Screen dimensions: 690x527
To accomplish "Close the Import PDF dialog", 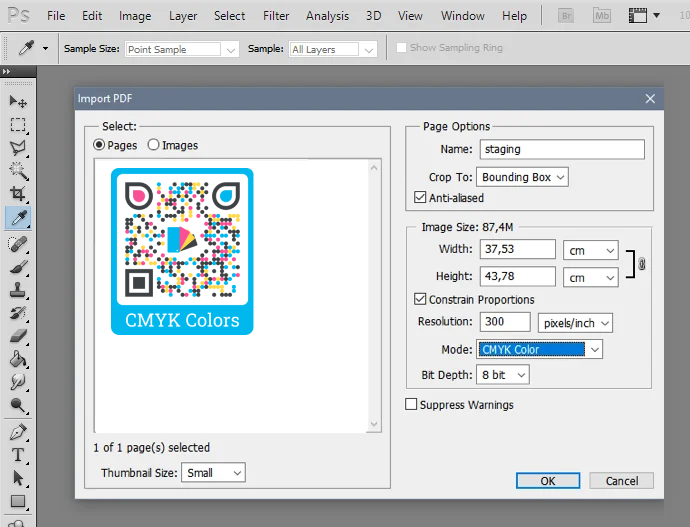I will click(x=650, y=99).
